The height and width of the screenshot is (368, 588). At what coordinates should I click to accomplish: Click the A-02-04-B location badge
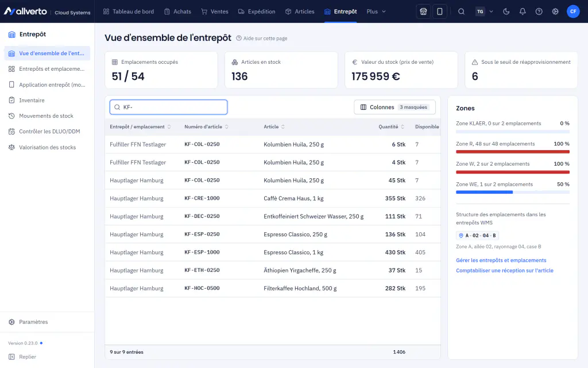point(477,235)
